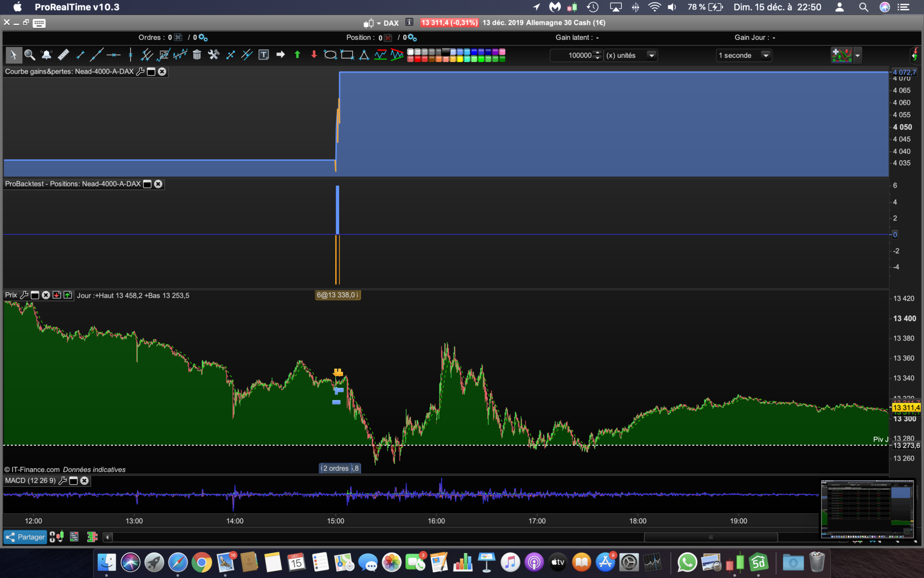Select the green up arrow drawing tool
924x578 pixels.
(297, 55)
